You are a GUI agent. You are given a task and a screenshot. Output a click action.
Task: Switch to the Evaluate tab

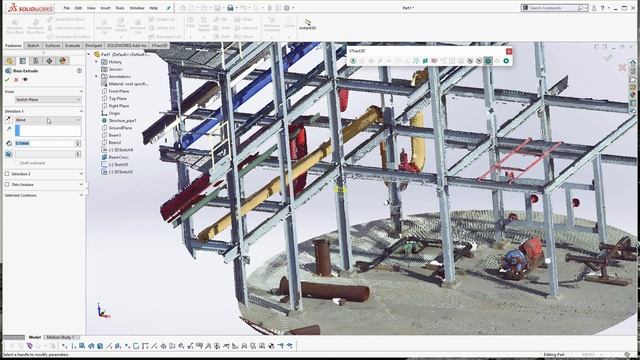(73, 45)
